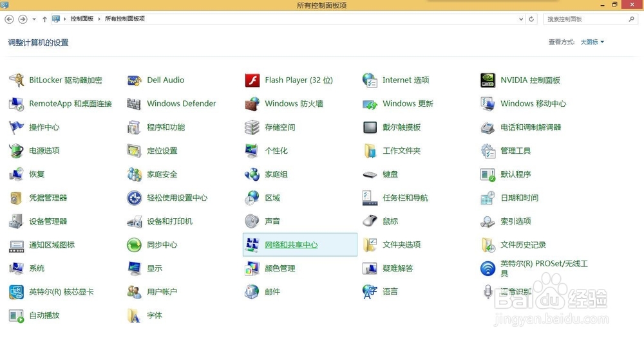Click 英特尔(R) 核芯显卡 link text

click(x=62, y=291)
